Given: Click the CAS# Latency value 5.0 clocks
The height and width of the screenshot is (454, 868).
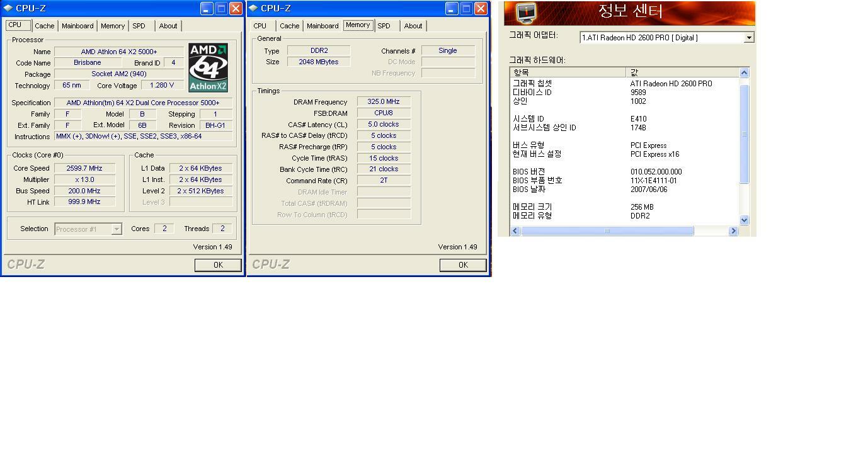Looking at the screenshot, I should [384, 124].
